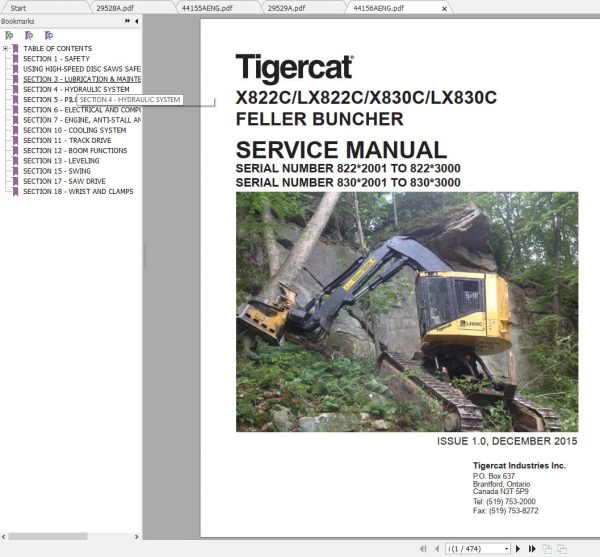Viewport: 600px width, 557px height.
Task: Go to SECTION 1 - SAFETY bookmark
Action: pyautogui.click(x=56, y=59)
